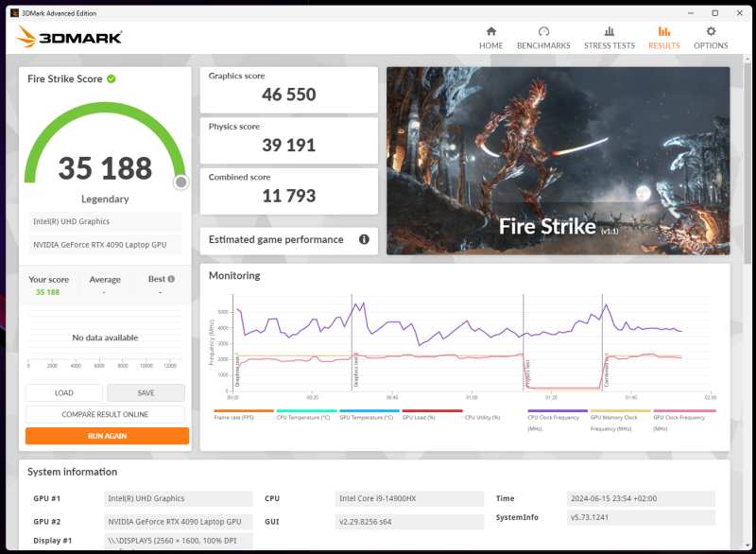Screen dimensions: 756x554
Task: Click the Stress Tests bar-chart icon
Action: click(610, 31)
